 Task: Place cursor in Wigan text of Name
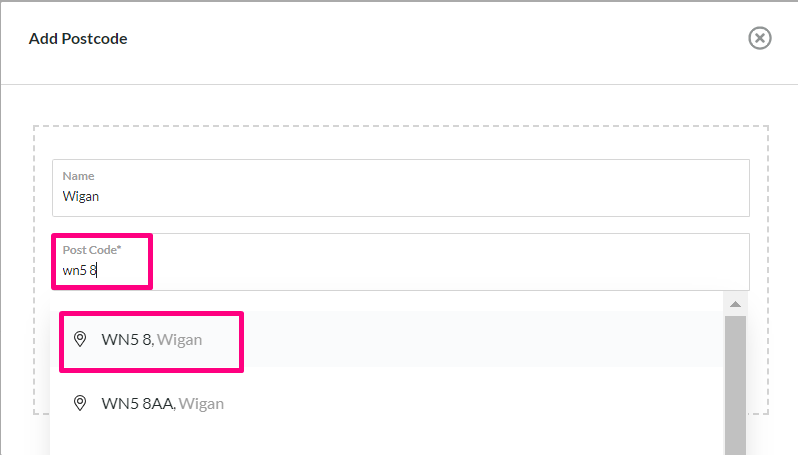click(80, 196)
